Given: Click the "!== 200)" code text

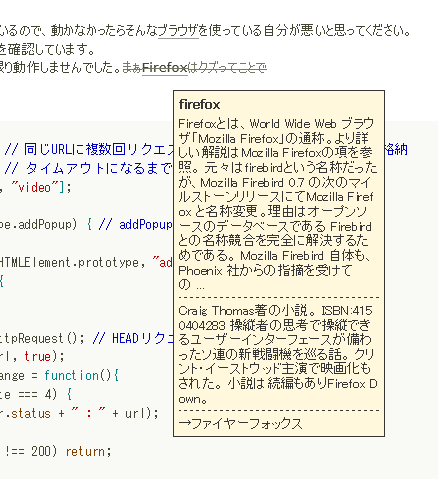Looking at the screenshot, I should (31, 451).
